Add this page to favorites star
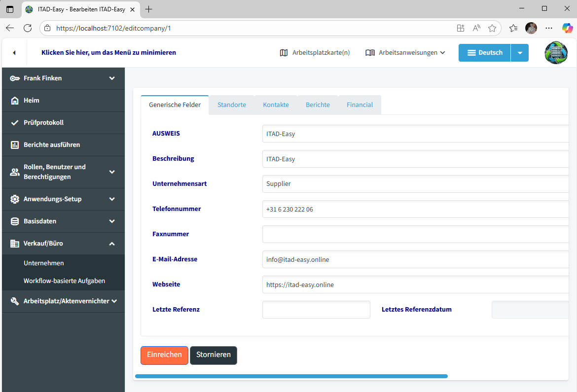The height and width of the screenshot is (392, 577). pos(492,28)
